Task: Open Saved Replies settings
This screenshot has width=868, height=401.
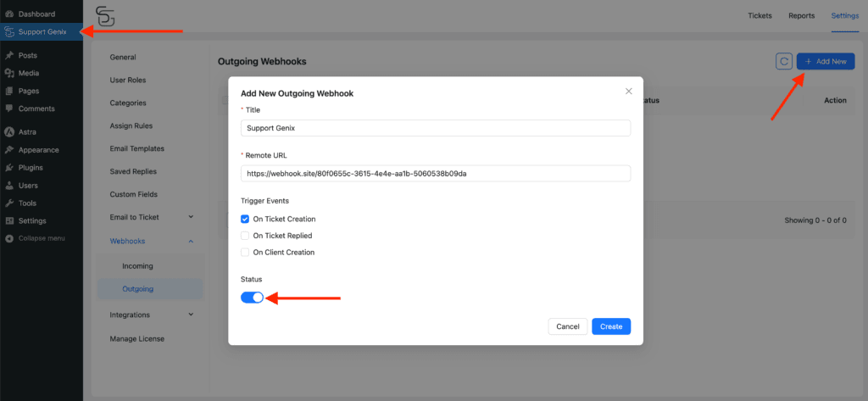Action: [x=133, y=171]
